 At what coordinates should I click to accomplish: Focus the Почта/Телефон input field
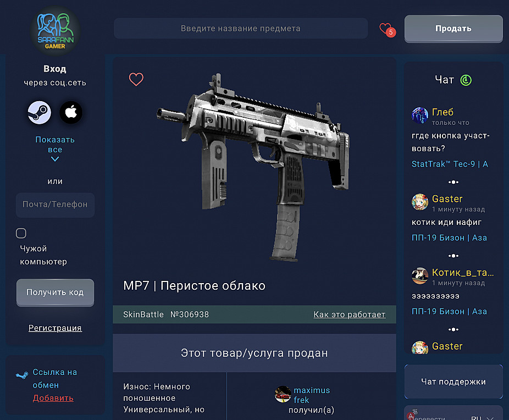point(55,205)
